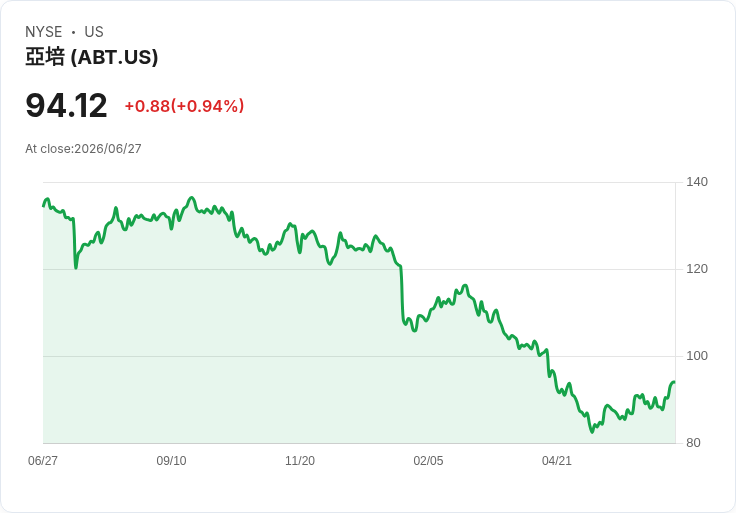Click the 06/27 x-axis date label
This screenshot has width=736, height=513.
(x=43, y=460)
